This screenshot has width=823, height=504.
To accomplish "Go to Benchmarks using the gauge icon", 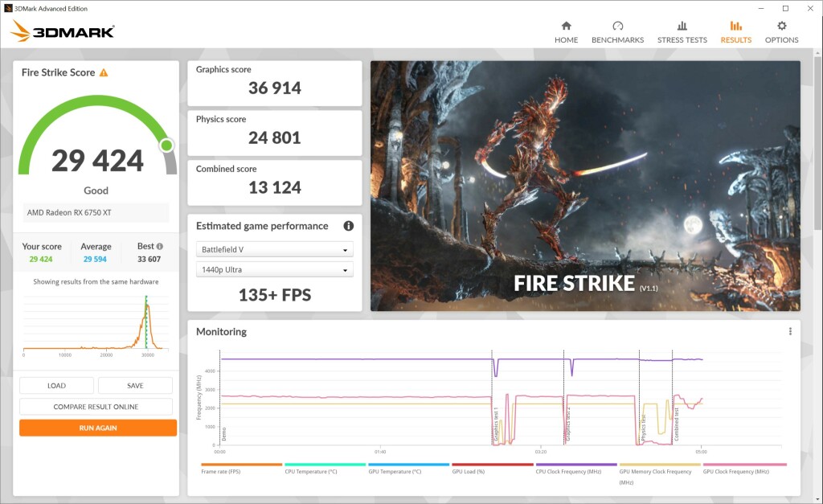I will [x=617, y=26].
